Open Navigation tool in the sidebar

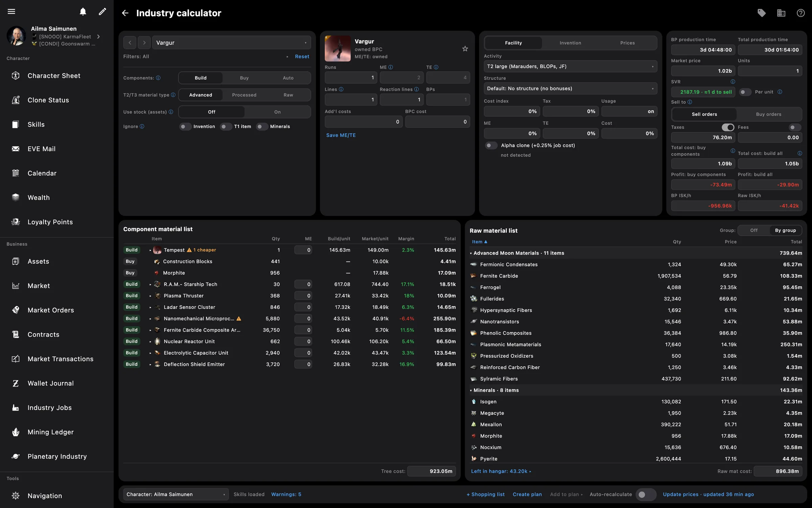coord(57,496)
